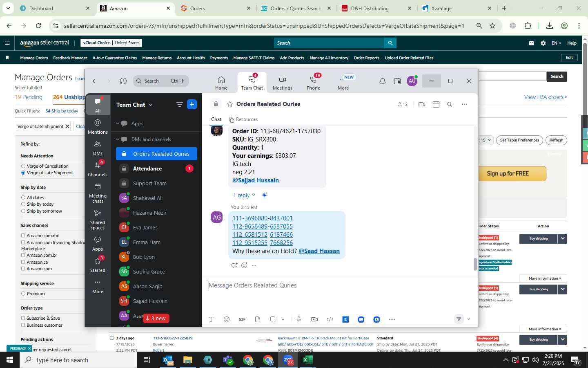Collapse the DMs and channels section
The width and height of the screenshot is (588, 368).
click(118, 139)
